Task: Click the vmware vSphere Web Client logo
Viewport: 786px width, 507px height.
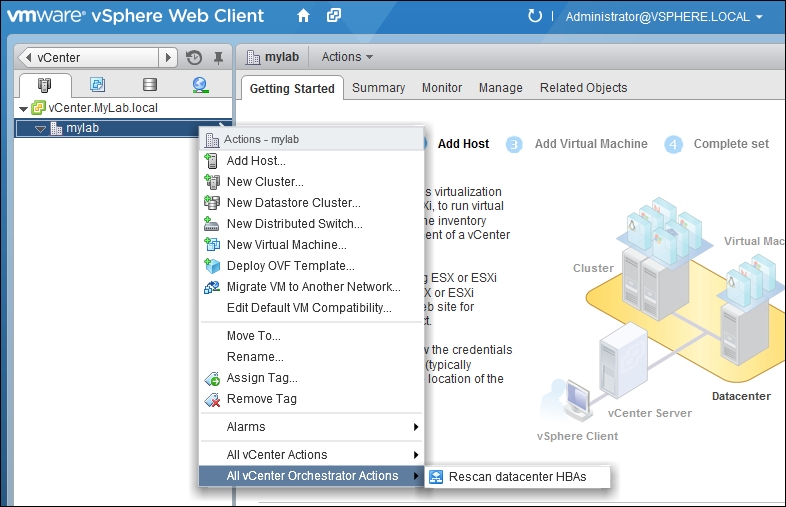Action: point(135,16)
